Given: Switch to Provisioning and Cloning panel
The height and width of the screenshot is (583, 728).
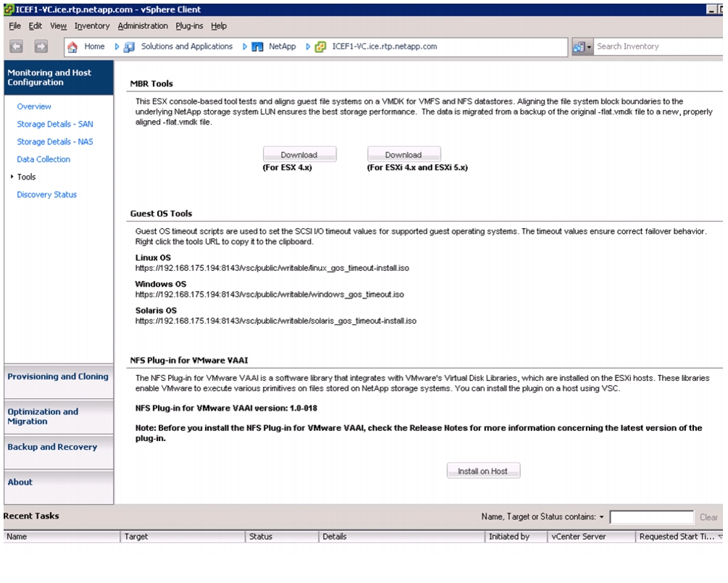Looking at the screenshot, I should (x=59, y=382).
